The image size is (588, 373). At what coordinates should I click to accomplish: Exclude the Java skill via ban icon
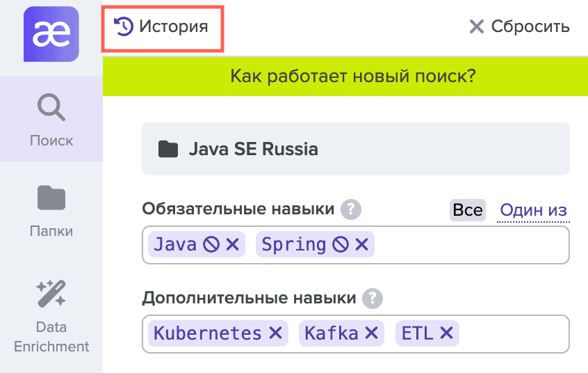pyautogui.click(x=211, y=244)
